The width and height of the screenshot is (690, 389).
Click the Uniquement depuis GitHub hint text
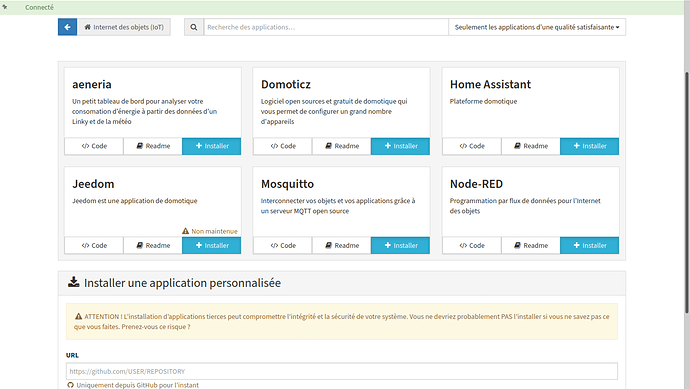click(x=137, y=385)
